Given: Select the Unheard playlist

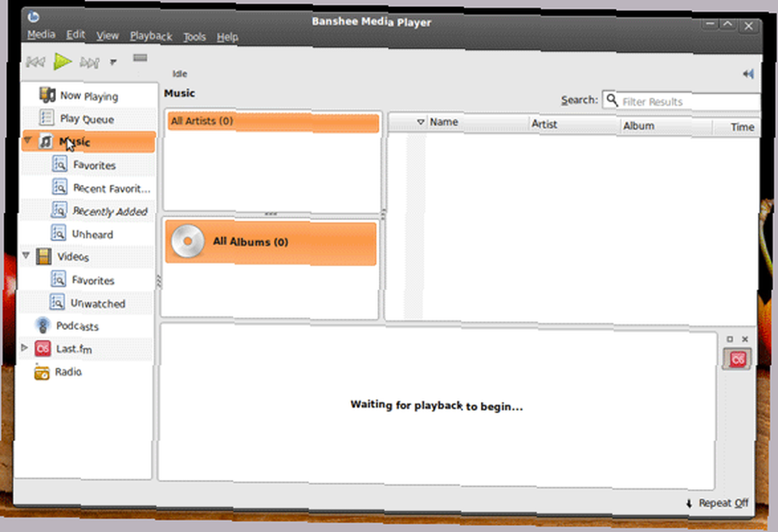Looking at the screenshot, I should coord(93,234).
